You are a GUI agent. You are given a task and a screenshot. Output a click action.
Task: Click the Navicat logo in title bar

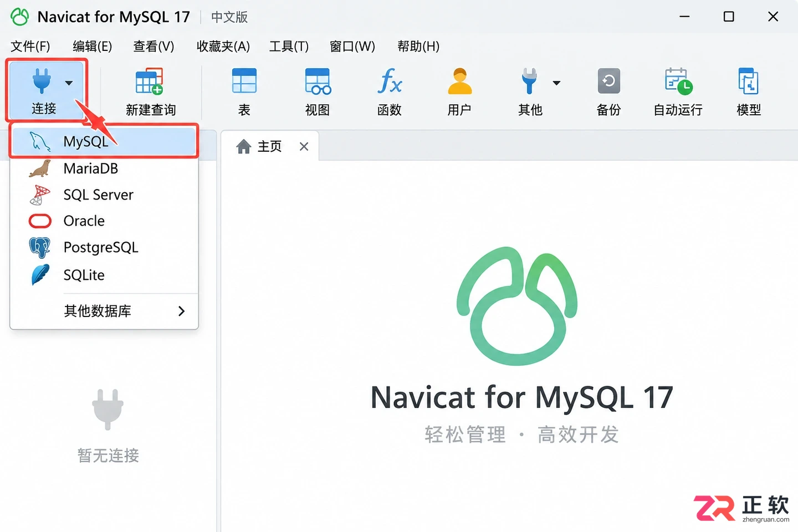click(x=20, y=17)
